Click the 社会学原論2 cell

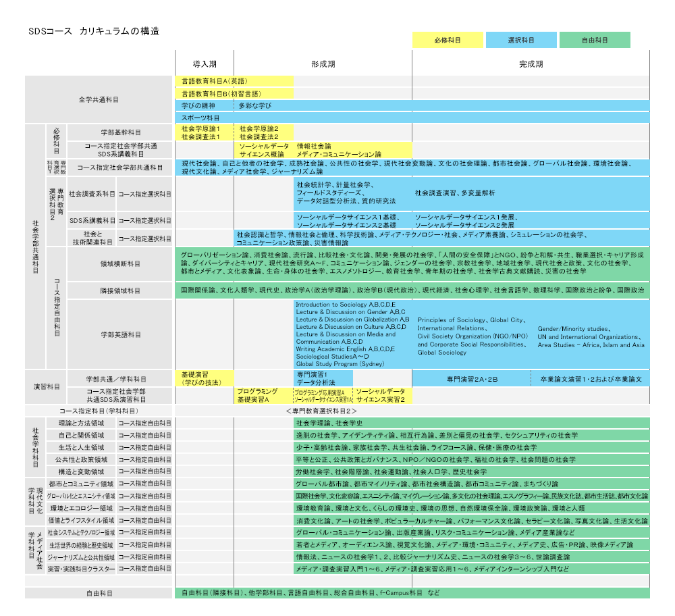[x=259, y=128]
